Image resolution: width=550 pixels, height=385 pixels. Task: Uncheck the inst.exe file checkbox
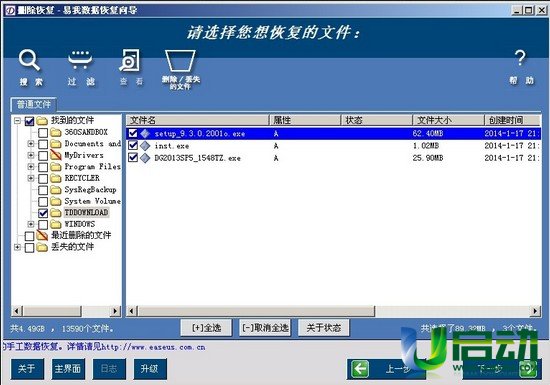click(133, 145)
